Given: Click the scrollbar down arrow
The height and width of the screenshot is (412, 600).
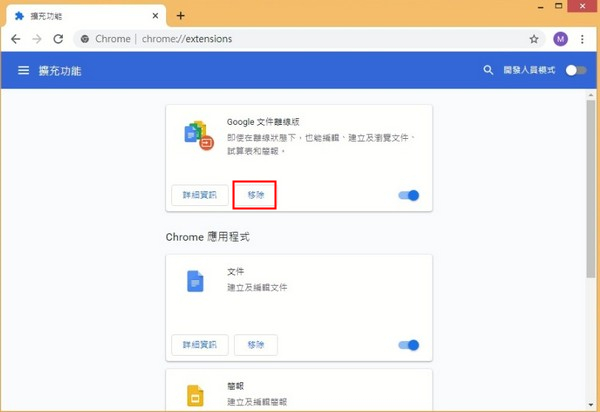Looking at the screenshot, I should (591, 405).
